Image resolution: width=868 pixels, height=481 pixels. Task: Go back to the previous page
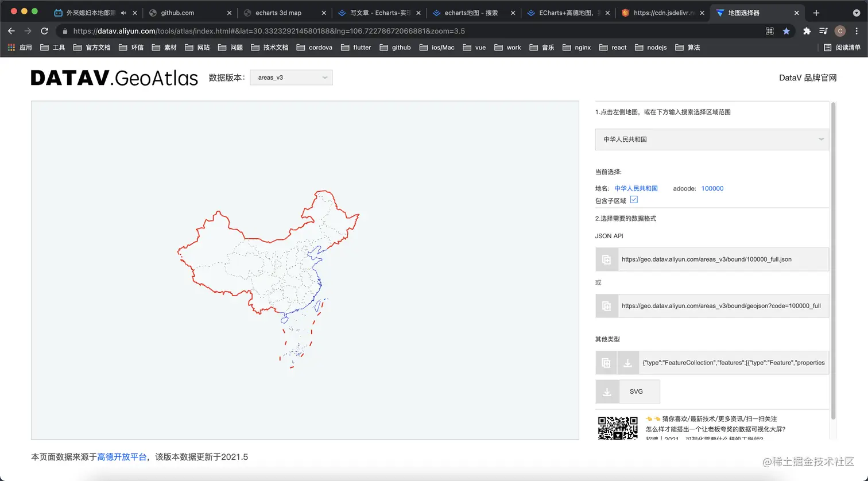coord(11,31)
